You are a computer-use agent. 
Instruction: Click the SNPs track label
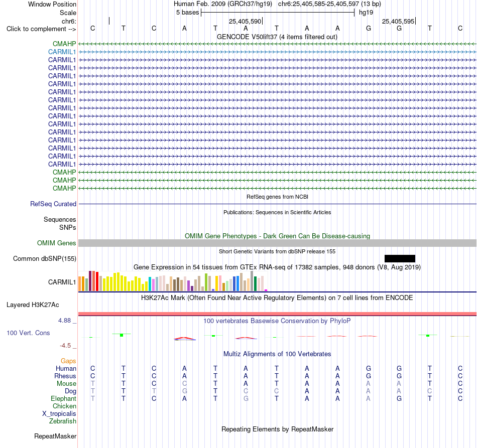click(68, 227)
